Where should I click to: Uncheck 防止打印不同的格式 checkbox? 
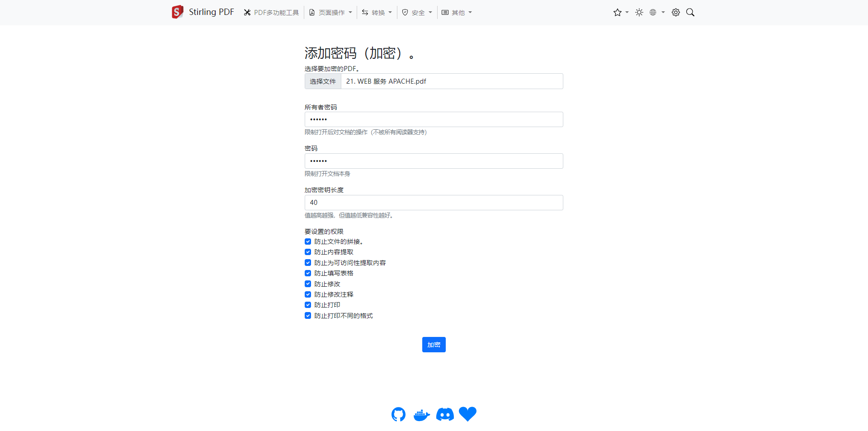tap(308, 316)
